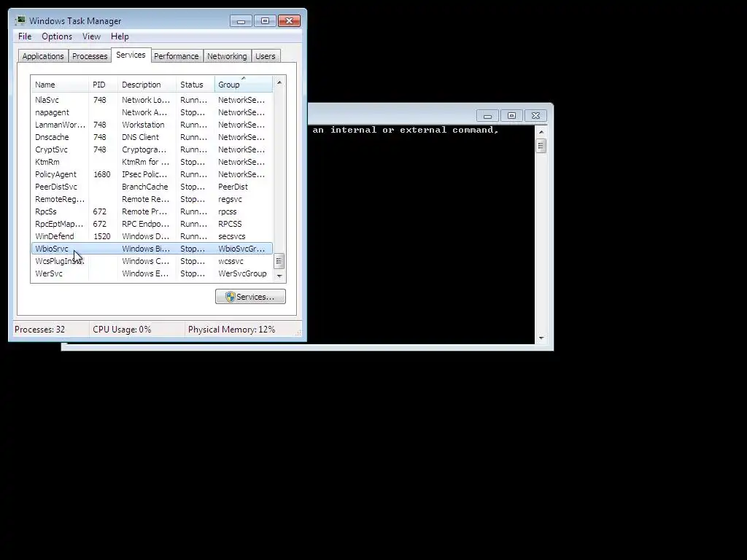This screenshot has width=747, height=560.
Task: Switch to the Processes tab
Action: [x=90, y=56]
